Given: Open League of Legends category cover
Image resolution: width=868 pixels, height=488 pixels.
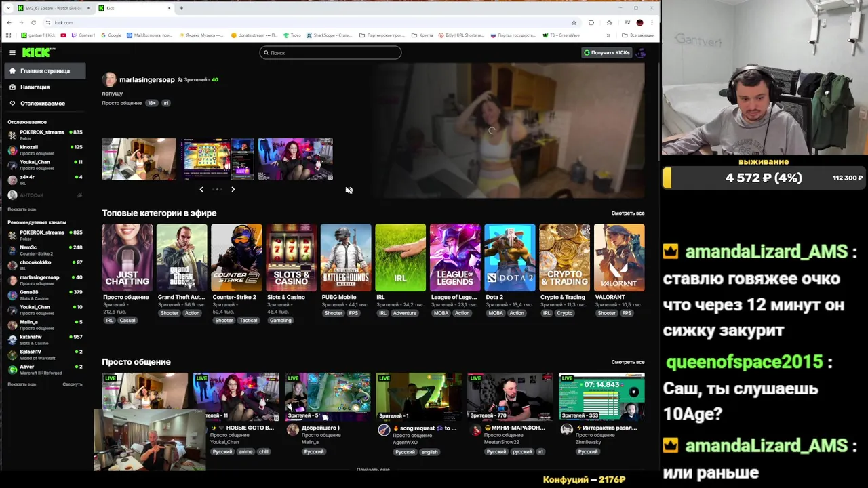Looking at the screenshot, I should point(455,258).
